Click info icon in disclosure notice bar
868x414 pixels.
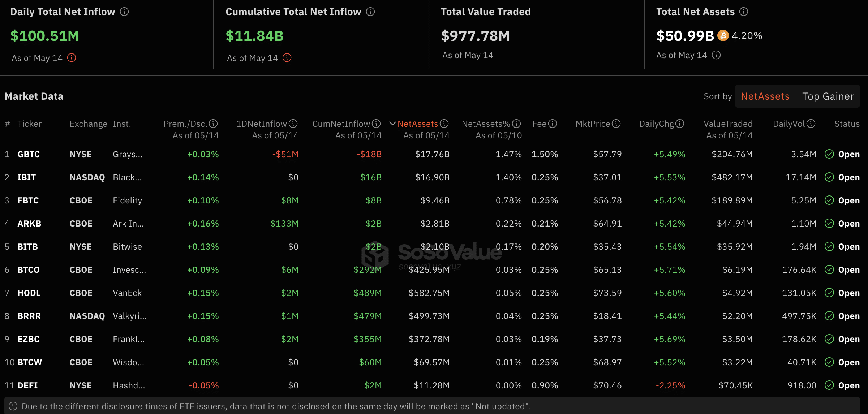click(13, 406)
